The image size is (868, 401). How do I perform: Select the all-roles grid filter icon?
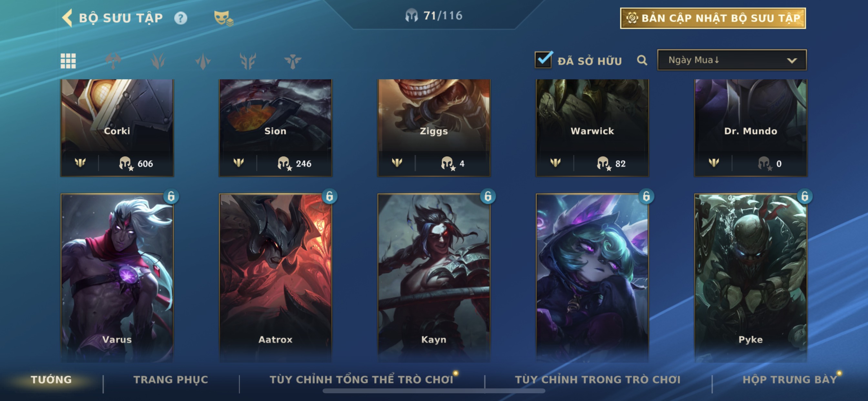tap(68, 61)
